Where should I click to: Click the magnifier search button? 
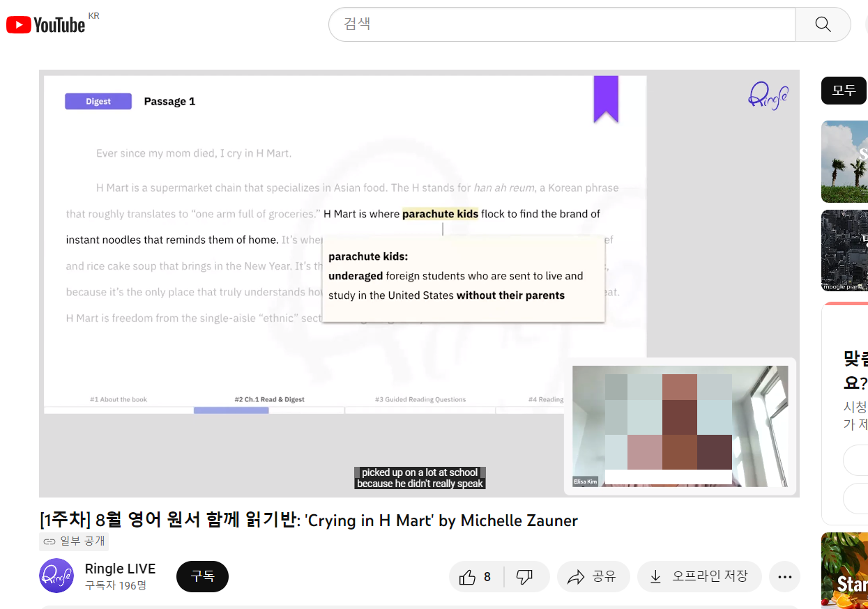[x=823, y=24]
